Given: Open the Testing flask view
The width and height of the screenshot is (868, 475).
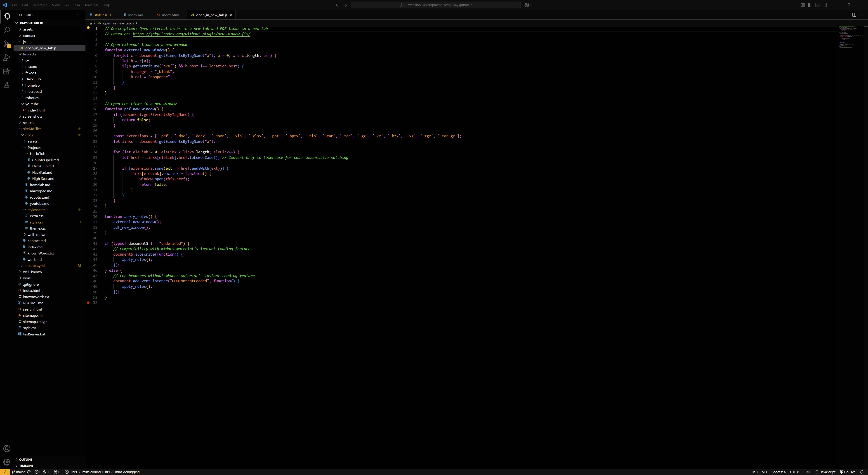Looking at the screenshot, I should click(7, 85).
